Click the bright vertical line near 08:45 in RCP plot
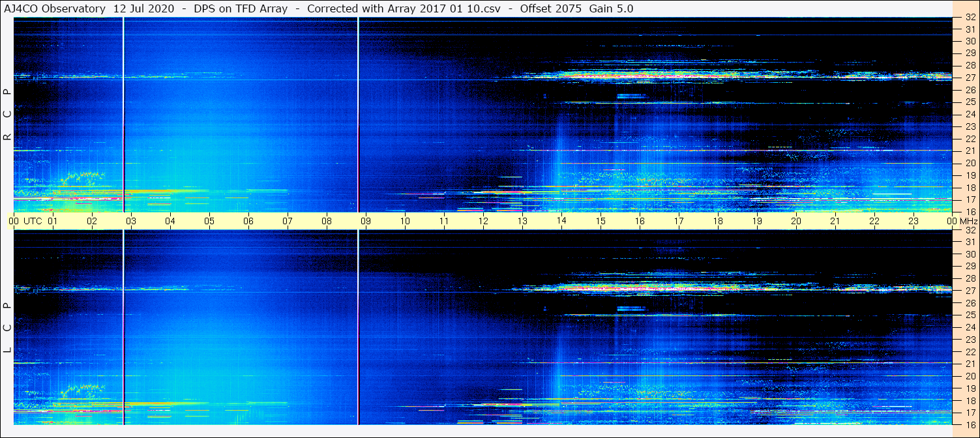 point(358,114)
